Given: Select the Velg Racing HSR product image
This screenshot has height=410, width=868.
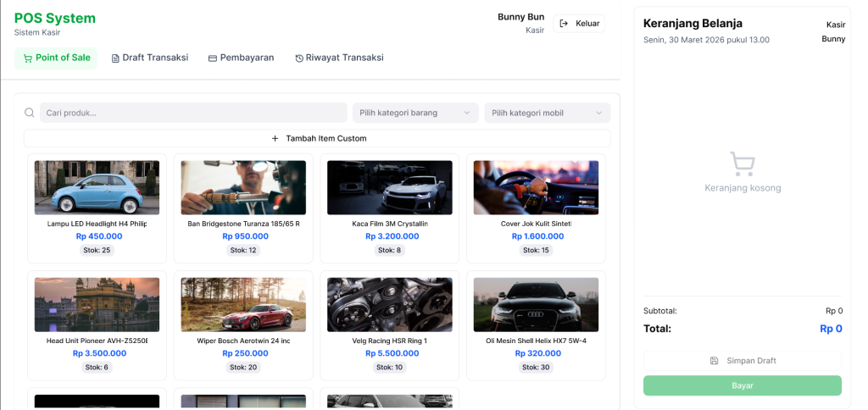Looking at the screenshot, I should pos(390,304).
